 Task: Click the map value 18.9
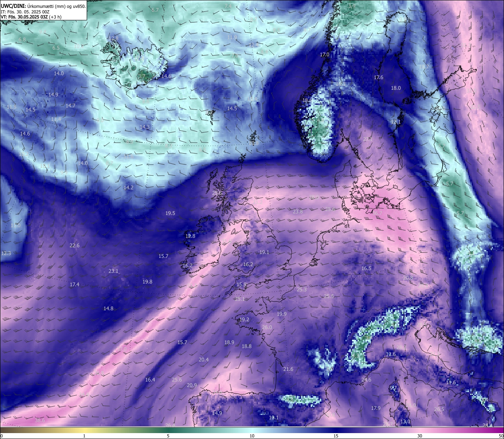point(229,342)
